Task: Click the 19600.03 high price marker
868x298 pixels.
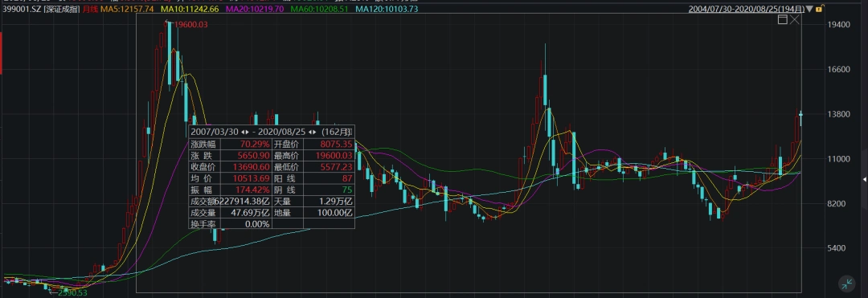Action: 191,24
